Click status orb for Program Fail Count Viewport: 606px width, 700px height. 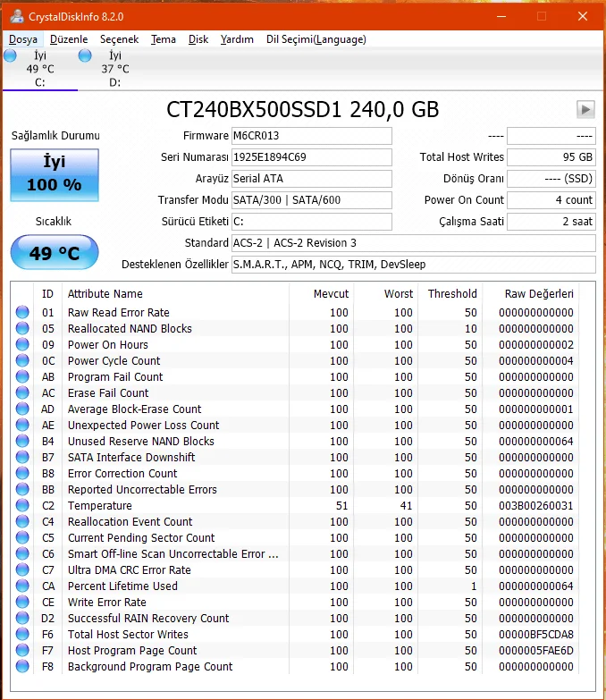click(x=22, y=376)
